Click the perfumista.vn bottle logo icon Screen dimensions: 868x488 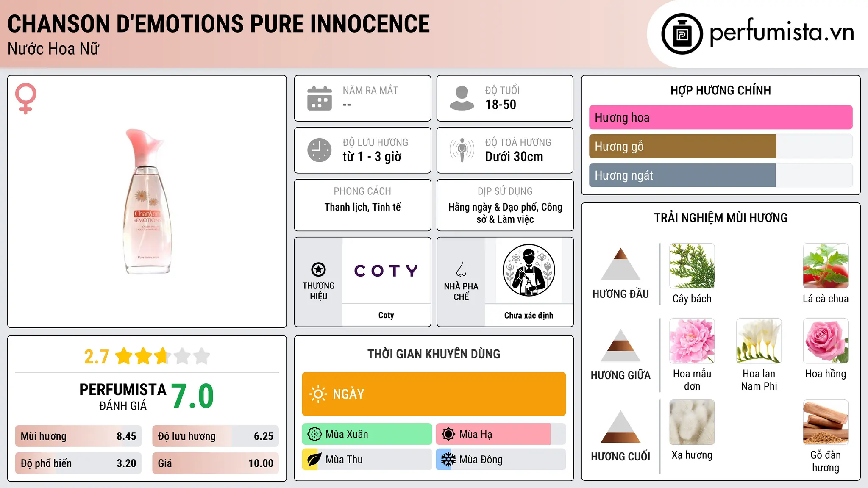point(682,34)
